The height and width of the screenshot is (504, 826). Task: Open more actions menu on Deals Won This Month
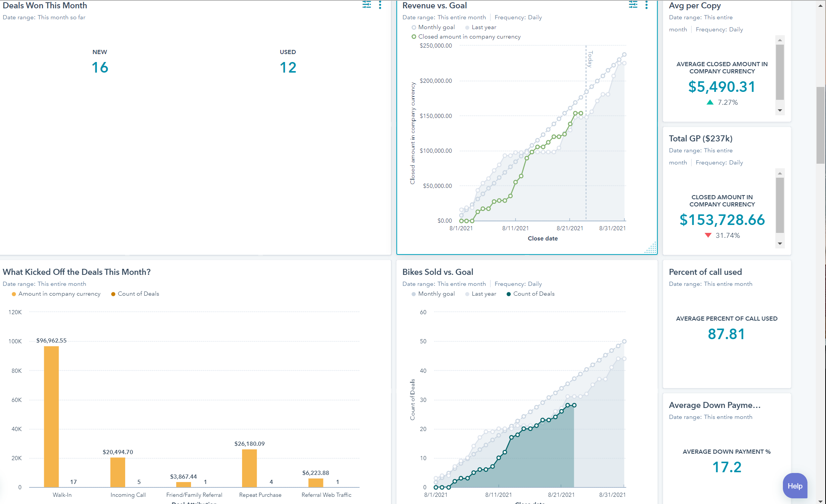[380, 5]
